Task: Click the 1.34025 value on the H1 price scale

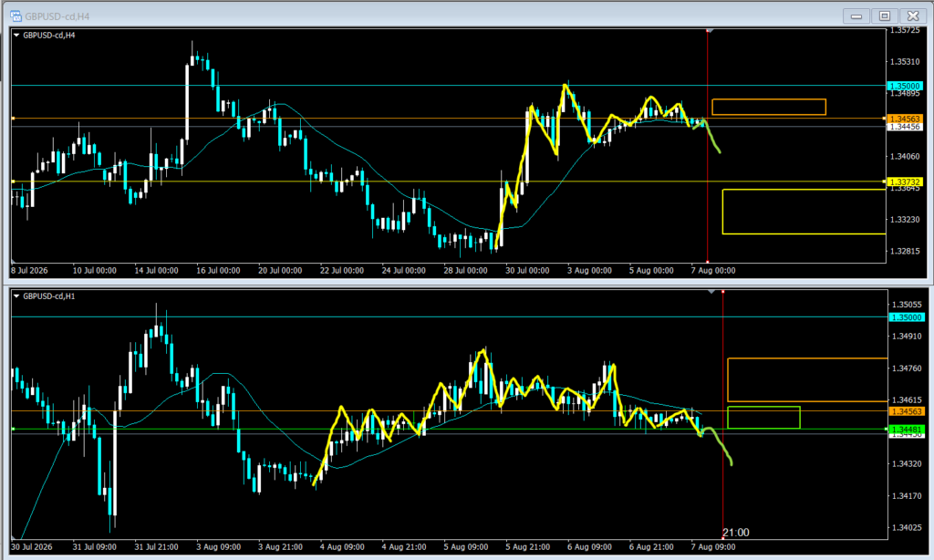Action: pyautogui.click(x=907, y=527)
